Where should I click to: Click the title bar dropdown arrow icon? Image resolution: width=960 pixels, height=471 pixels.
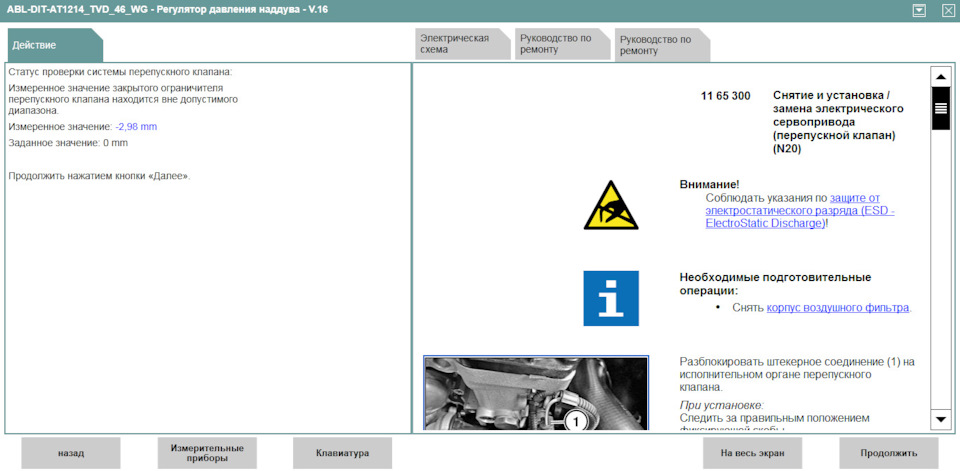[918, 10]
